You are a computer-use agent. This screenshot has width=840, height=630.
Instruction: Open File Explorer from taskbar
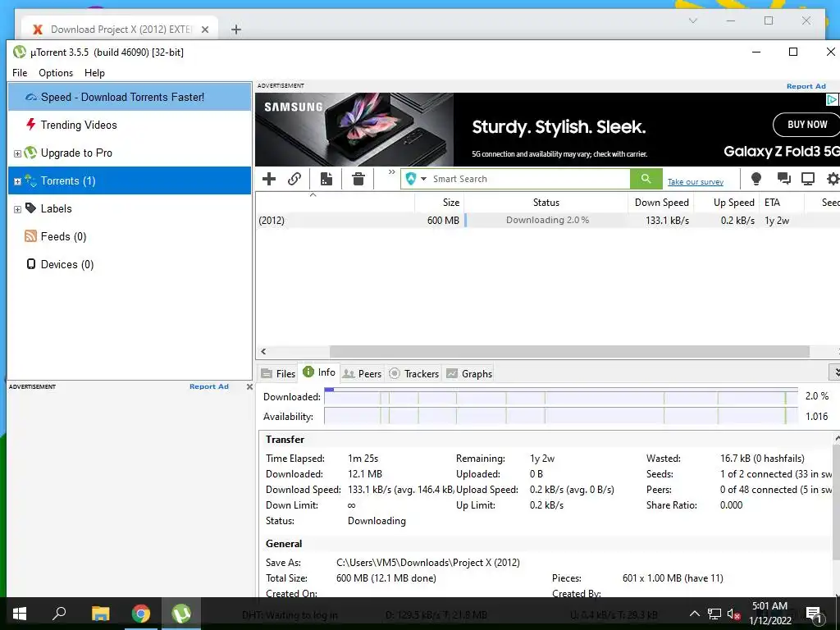(x=100, y=614)
